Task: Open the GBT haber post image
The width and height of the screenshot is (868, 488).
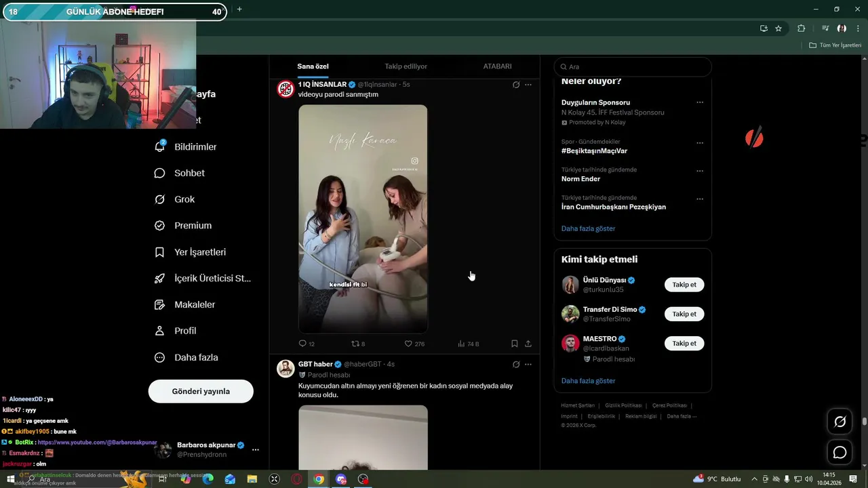Action: (x=363, y=437)
